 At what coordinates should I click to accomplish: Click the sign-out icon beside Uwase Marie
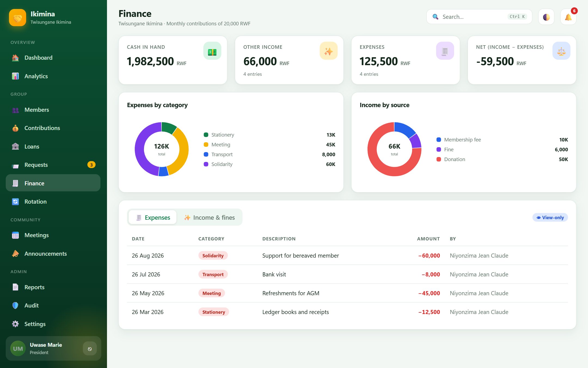click(x=90, y=349)
